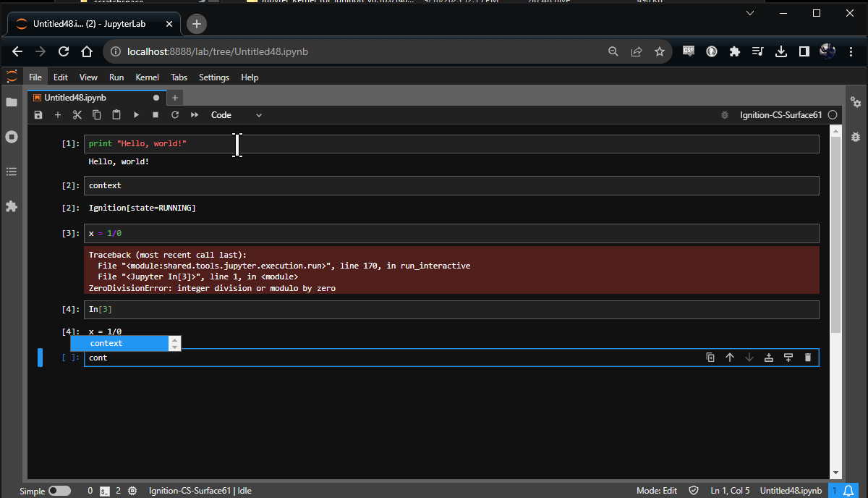
Task: Open the View menu
Action: (88, 77)
